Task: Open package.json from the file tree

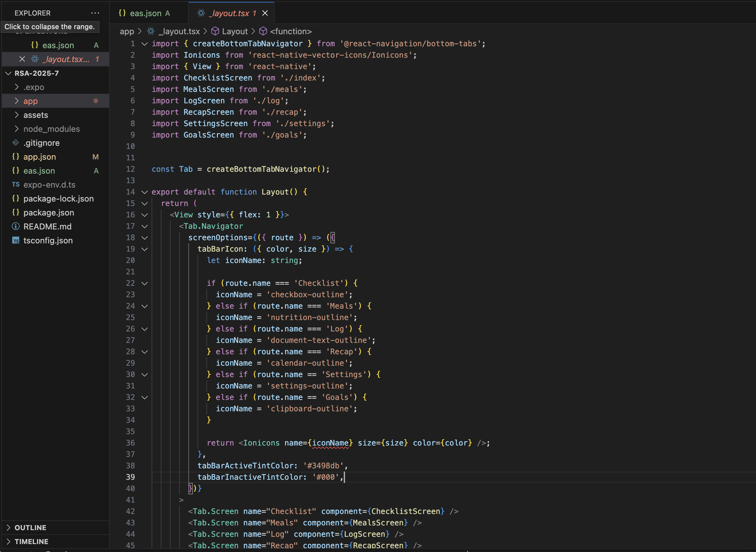Action: 49,213
